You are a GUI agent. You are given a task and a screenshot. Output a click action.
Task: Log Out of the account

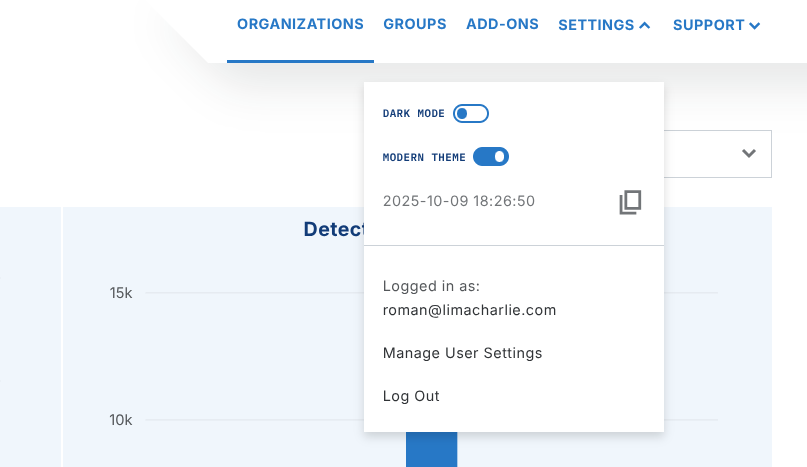pyautogui.click(x=411, y=396)
